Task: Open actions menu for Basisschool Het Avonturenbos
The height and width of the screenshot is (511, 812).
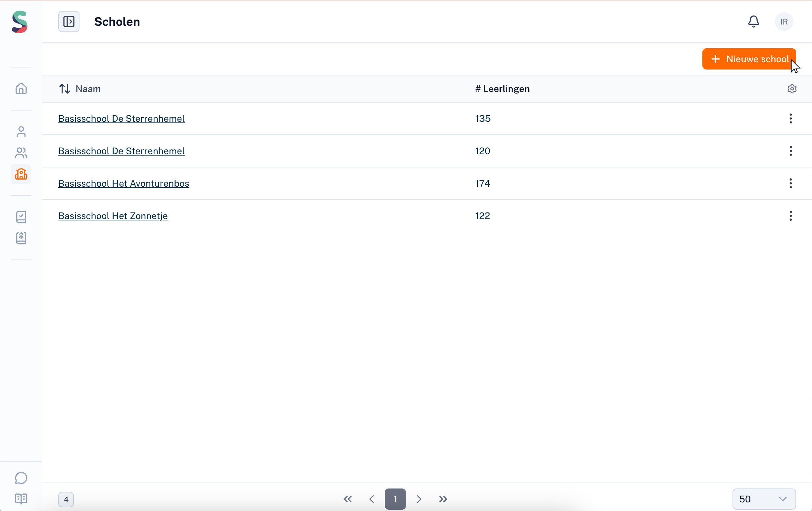Action: [x=790, y=183]
